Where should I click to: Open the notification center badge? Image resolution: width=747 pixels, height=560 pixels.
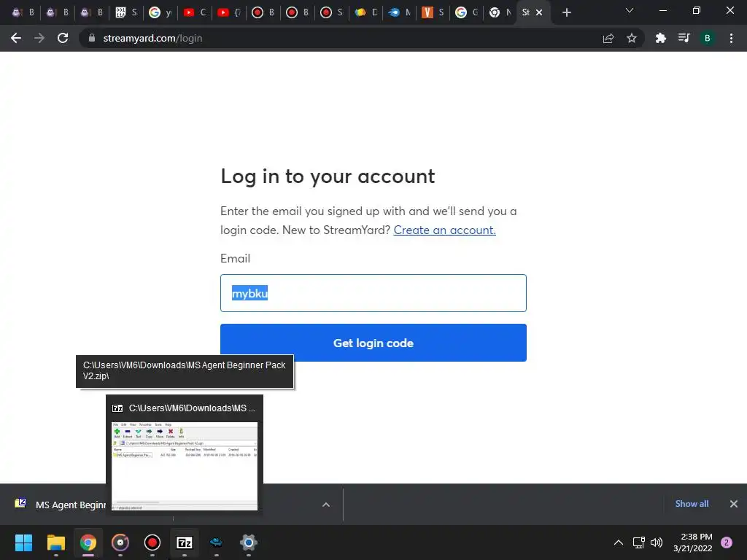(727, 542)
